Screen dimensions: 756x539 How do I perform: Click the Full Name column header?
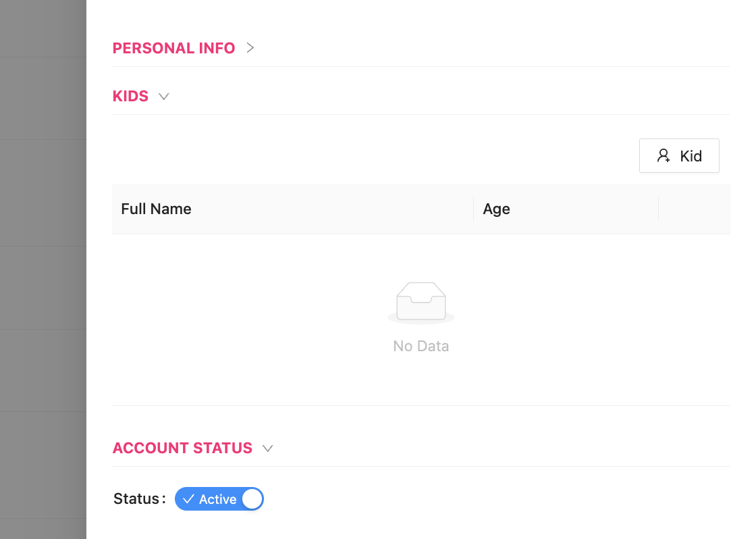pos(156,209)
